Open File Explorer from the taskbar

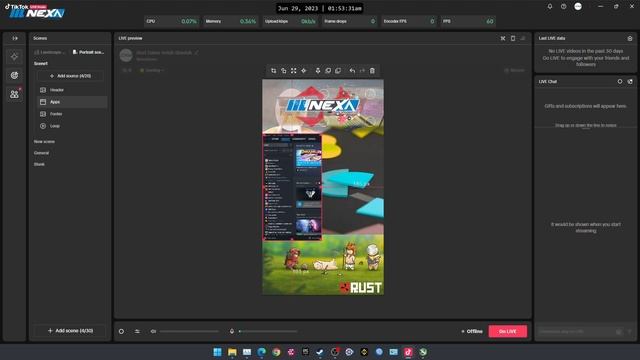(232, 352)
